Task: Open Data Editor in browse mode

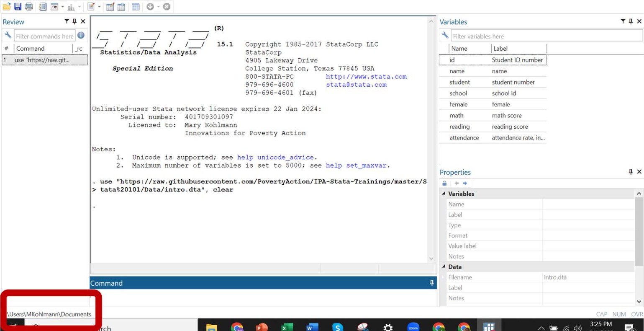Action: [121, 7]
